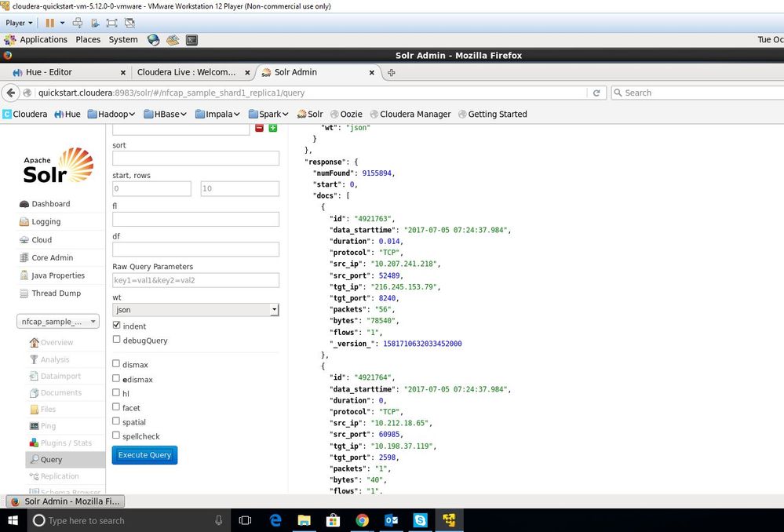
Task: Click the Raw Query Parameters field
Action: point(195,280)
